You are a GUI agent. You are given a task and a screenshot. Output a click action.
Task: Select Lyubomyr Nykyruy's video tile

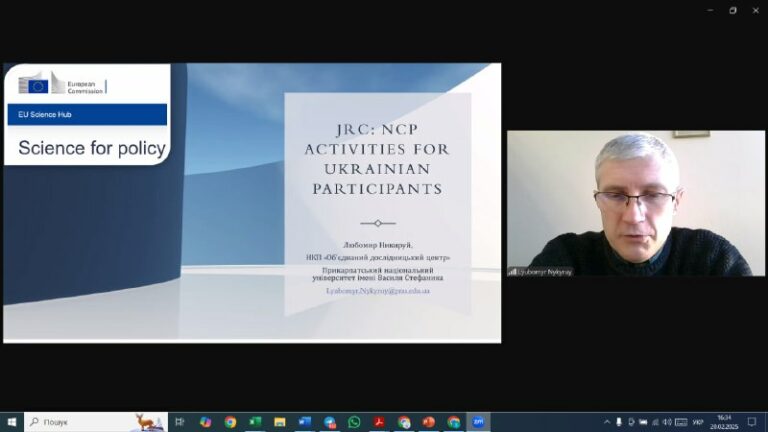636,203
